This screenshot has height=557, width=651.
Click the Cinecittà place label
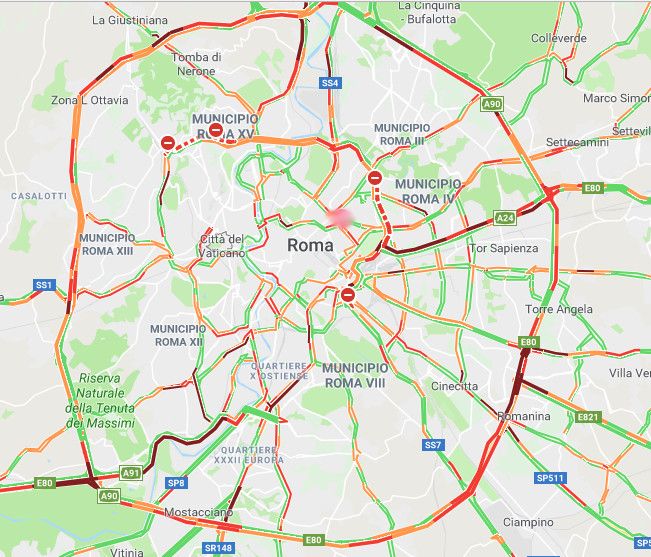tap(454, 386)
